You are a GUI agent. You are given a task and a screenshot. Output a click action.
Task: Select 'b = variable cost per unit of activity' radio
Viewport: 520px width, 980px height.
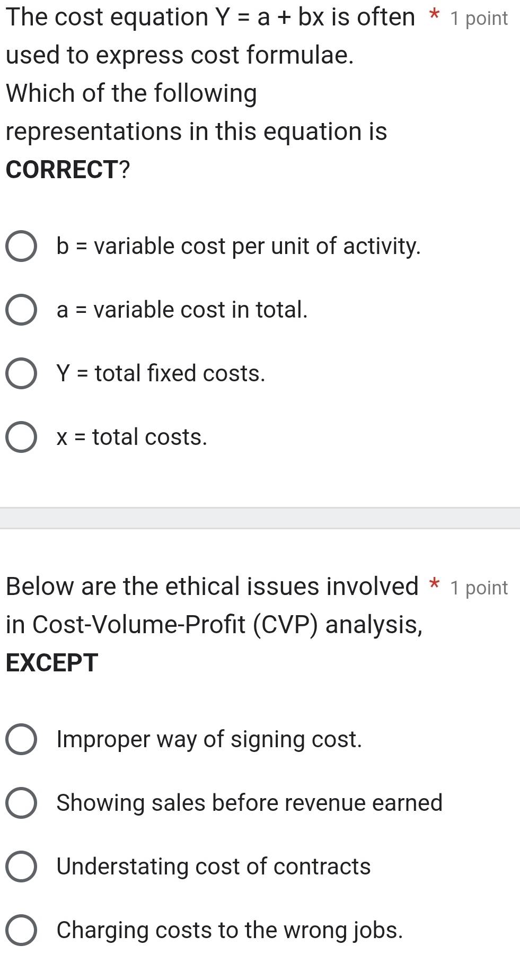pos(21,247)
